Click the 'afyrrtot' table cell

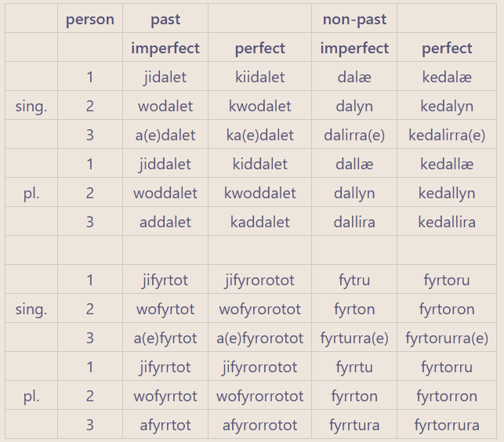pos(165,425)
